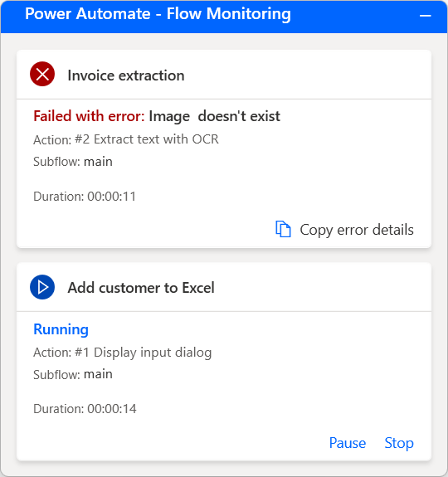Click the copy documents icon
Screen dimensions: 448x477
(x=283, y=229)
